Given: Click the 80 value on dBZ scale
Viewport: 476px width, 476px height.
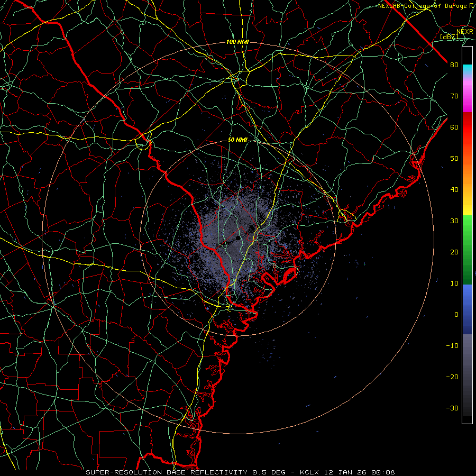Looking at the screenshot, I should [454, 65].
